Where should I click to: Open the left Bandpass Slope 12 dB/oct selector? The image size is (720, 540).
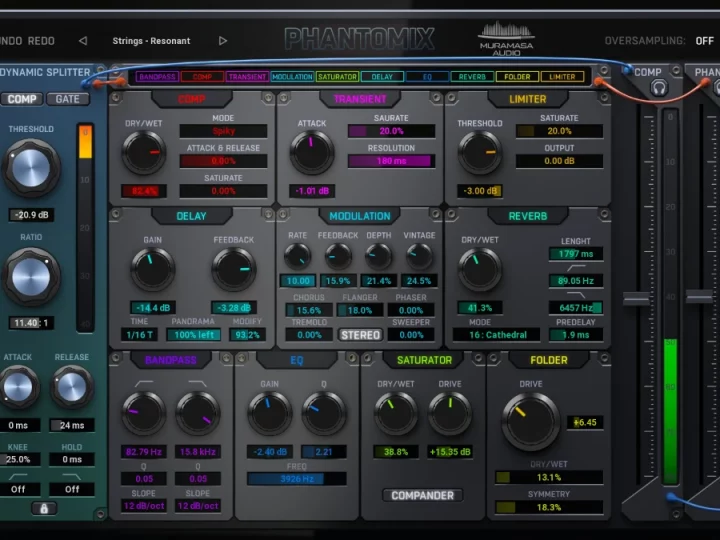click(144, 506)
